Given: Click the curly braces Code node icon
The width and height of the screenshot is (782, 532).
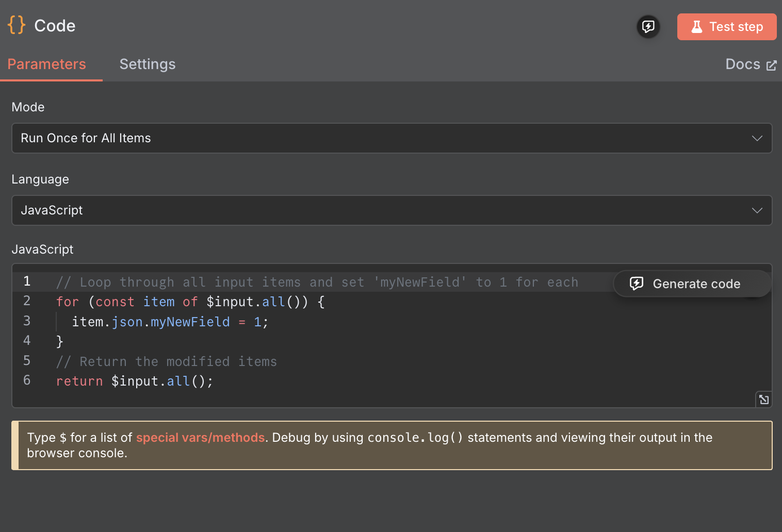Looking at the screenshot, I should coord(16,25).
